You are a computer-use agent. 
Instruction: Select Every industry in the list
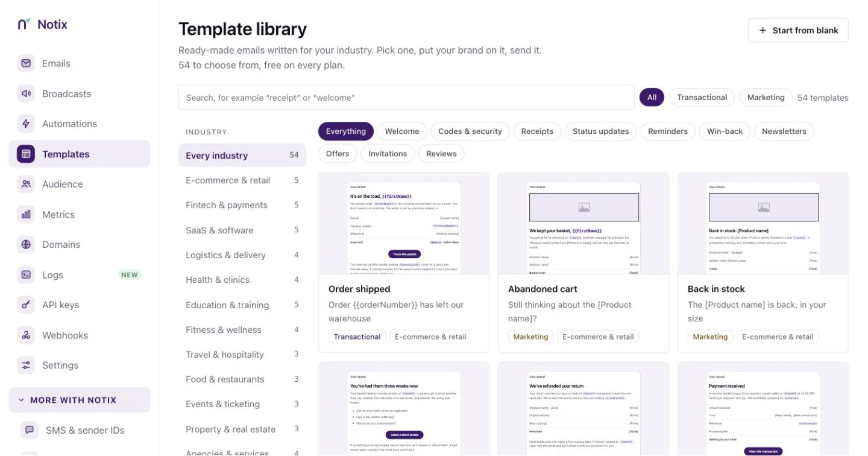click(x=242, y=155)
